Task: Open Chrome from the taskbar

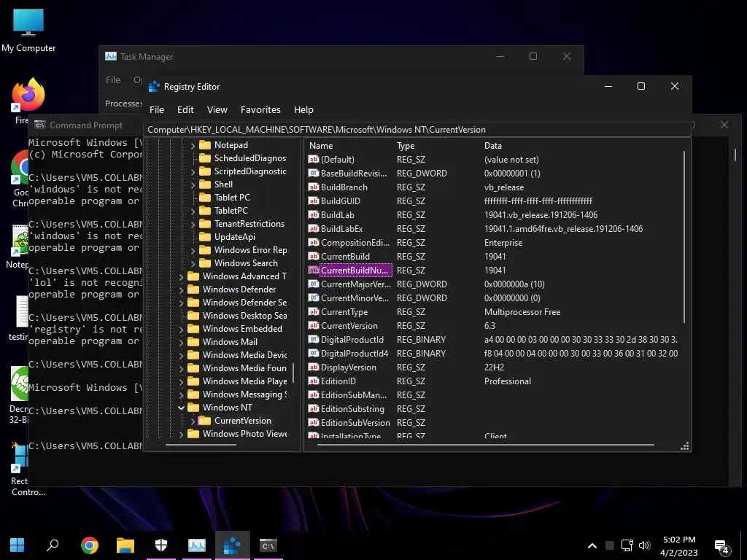Action: click(x=90, y=545)
